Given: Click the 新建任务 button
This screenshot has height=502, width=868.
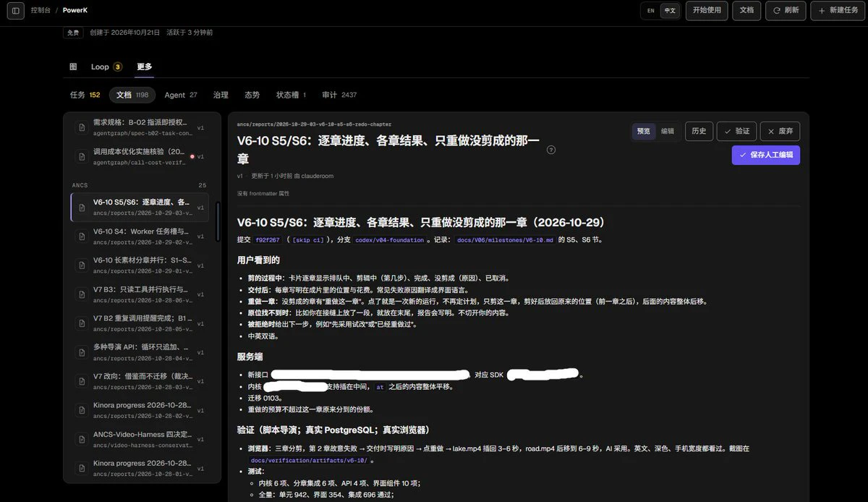Looking at the screenshot, I should (838, 10).
